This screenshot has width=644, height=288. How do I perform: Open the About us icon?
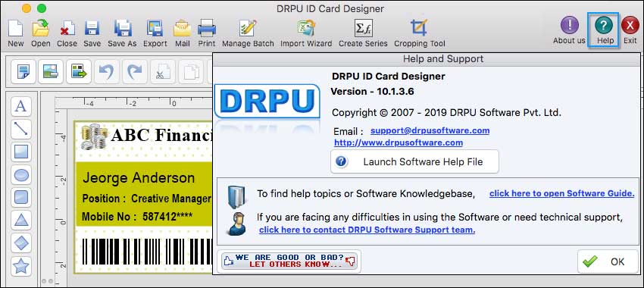(x=569, y=26)
